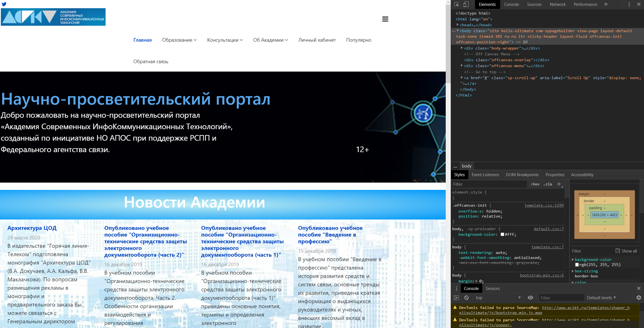Switch to the Elements tab
This screenshot has width=644, height=328.
(487, 4)
